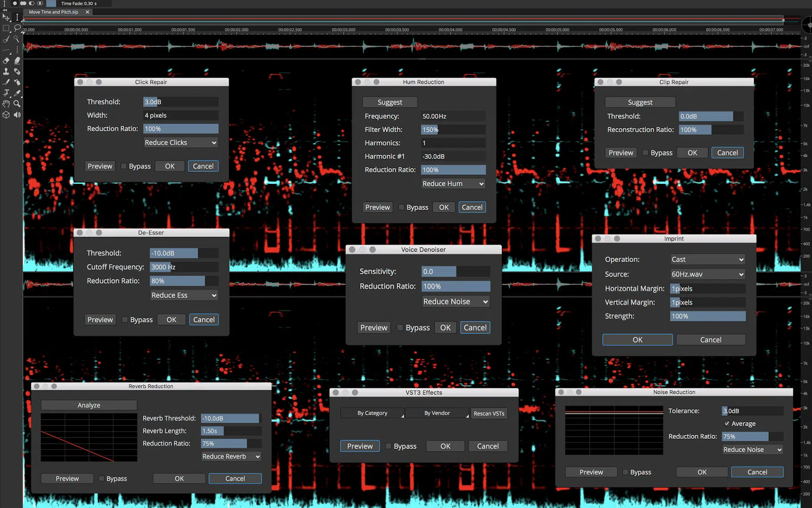This screenshot has height=508, width=812.
Task: Click Preview in VST3 Effects dialog
Action: tap(360, 446)
